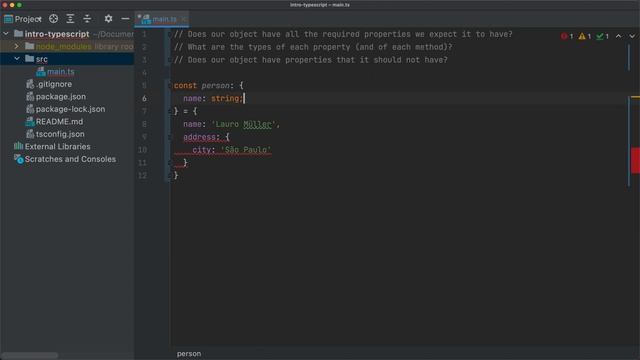The height and width of the screenshot is (360, 640).
Task: Click fold toggle on line 1 comment
Action: [x=170, y=34]
